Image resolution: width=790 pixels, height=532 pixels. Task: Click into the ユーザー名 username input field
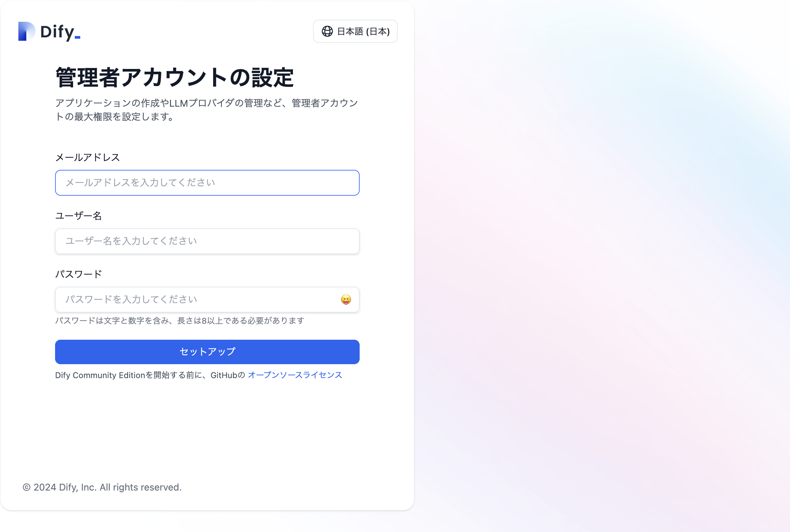pyautogui.click(x=207, y=241)
